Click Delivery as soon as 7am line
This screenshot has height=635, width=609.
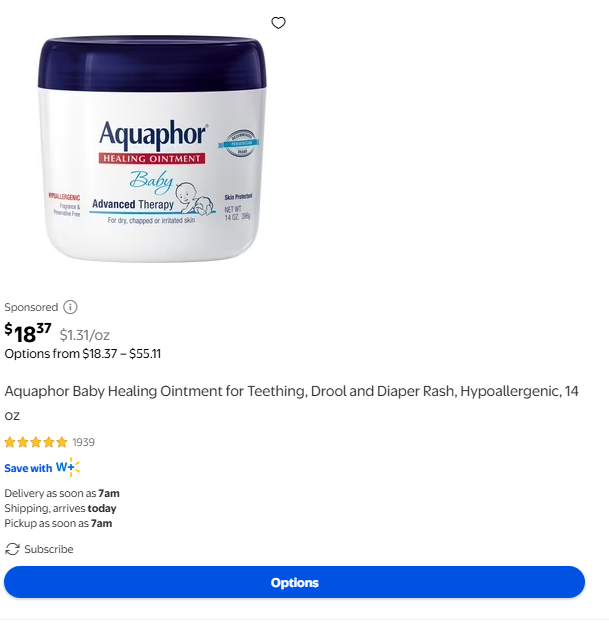tap(62, 493)
